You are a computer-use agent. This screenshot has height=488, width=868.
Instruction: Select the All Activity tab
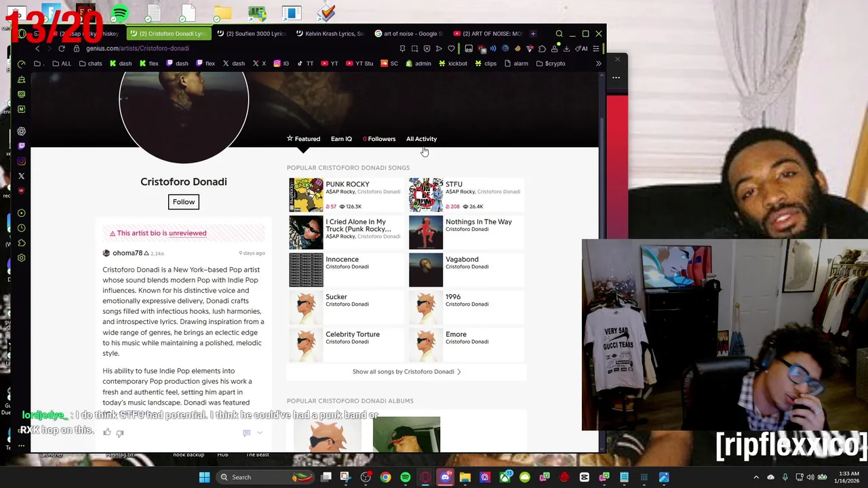(x=421, y=139)
